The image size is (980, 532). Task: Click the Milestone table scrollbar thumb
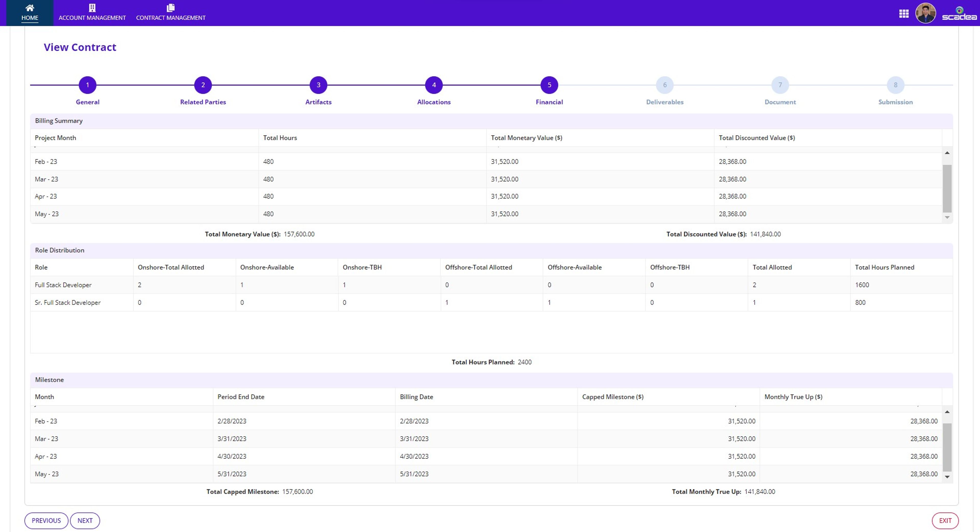point(947,447)
